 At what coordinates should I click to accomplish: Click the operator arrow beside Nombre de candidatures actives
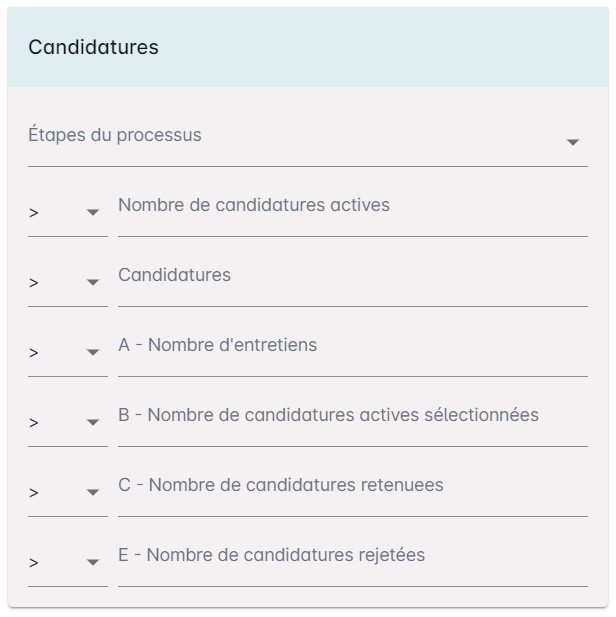pyautogui.click(x=93, y=212)
